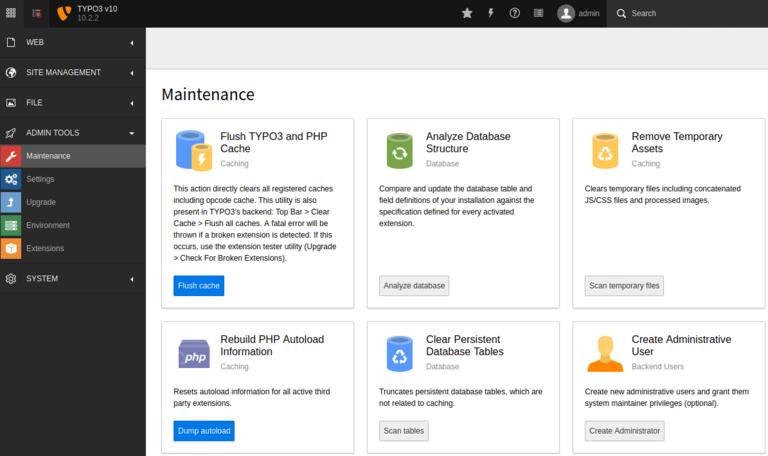The height and width of the screenshot is (456, 768).
Task: Select Upgrade in the admin tools menu
Action: 42,202
